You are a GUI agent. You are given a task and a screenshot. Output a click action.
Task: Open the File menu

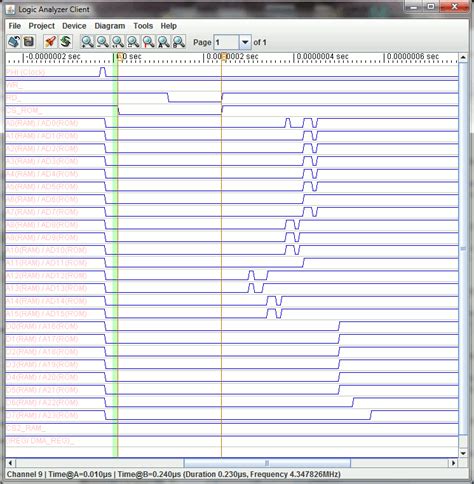point(15,26)
